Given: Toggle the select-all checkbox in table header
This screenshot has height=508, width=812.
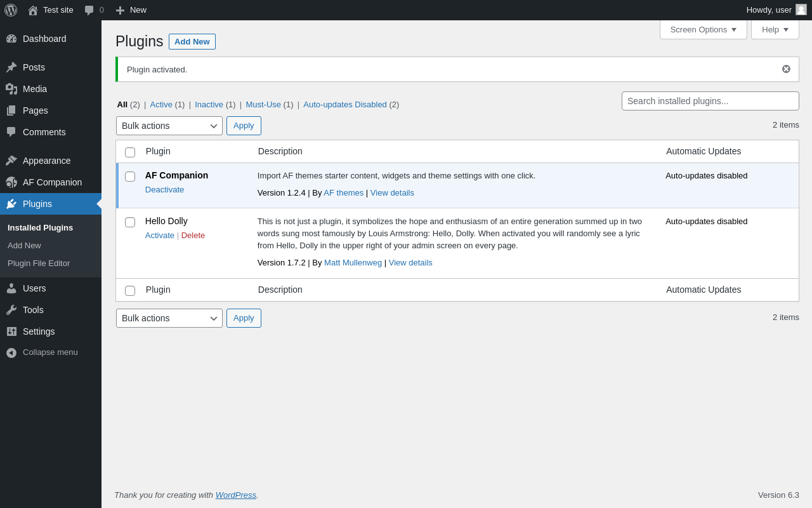Looking at the screenshot, I should 130,152.
